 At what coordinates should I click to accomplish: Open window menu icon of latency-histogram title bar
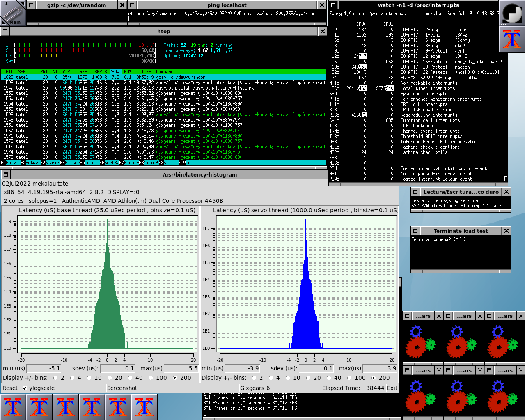[5, 174]
